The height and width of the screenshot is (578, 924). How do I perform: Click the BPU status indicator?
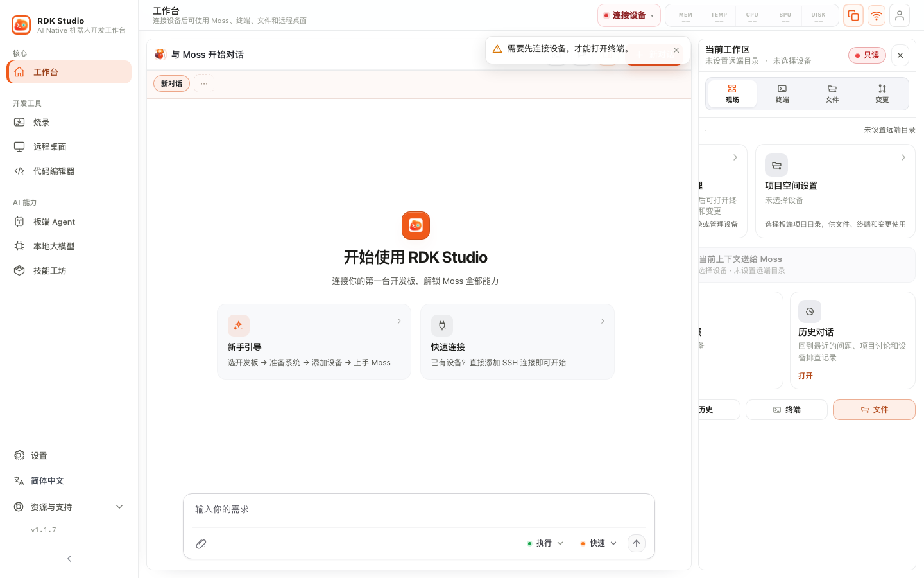[x=785, y=17]
